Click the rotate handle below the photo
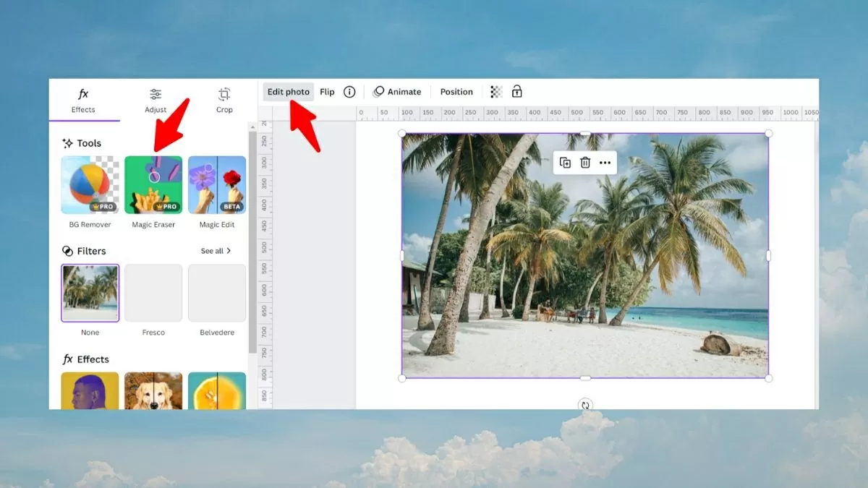Image resolution: width=868 pixels, height=488 pixels. point(584,406)
